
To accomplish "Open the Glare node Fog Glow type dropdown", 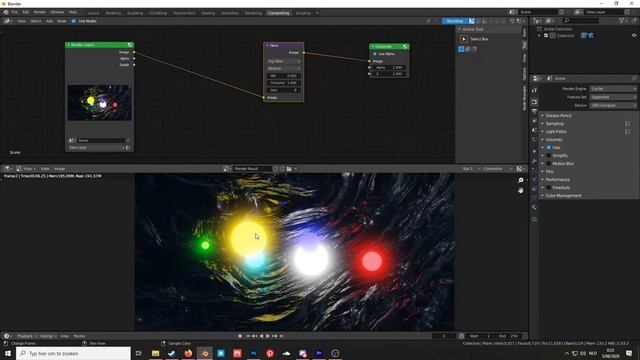I will point(284,61).
